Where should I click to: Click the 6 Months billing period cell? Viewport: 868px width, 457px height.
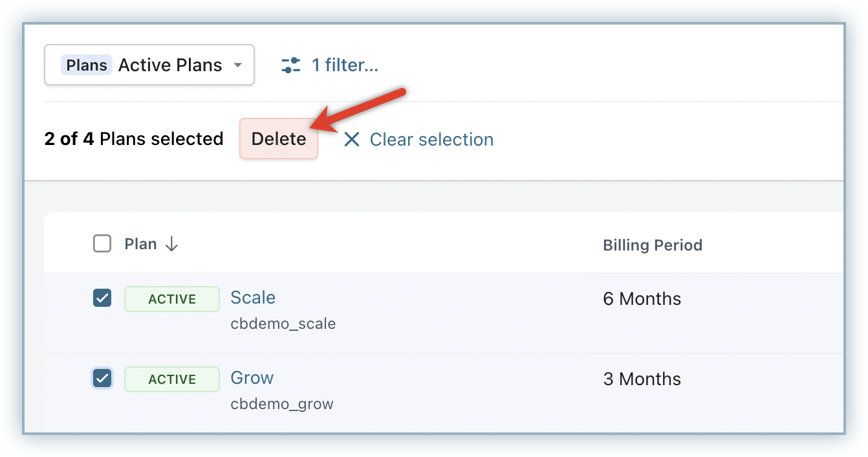pos(642,299)
